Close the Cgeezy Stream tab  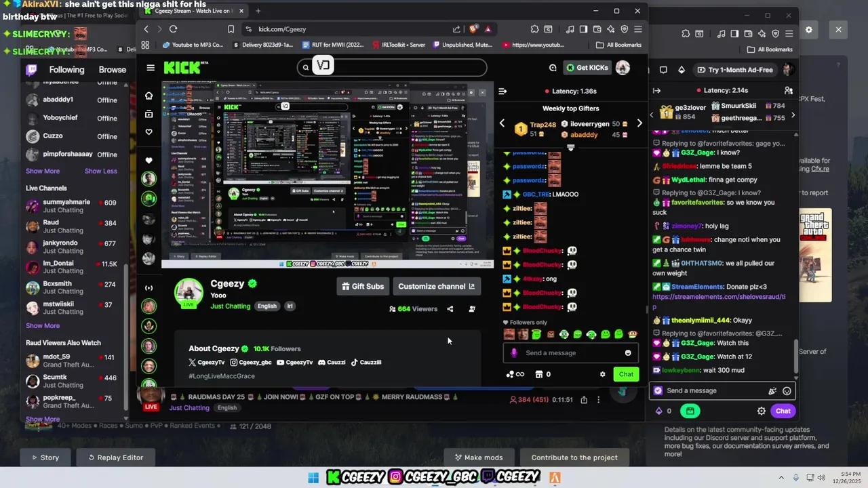coord(241,11)
